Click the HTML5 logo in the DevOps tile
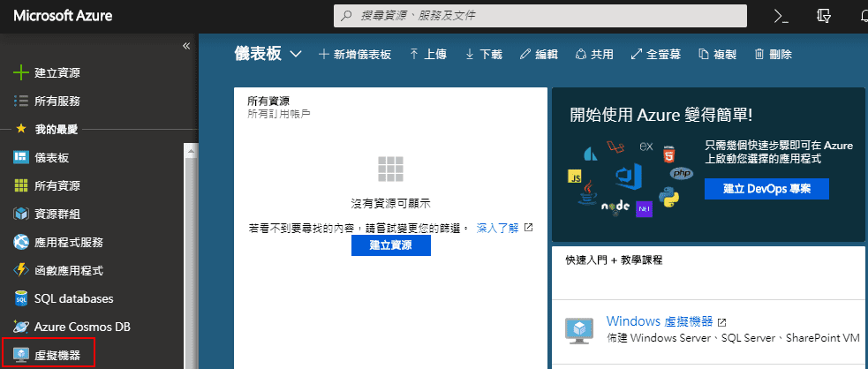 (x=668, y=154)
